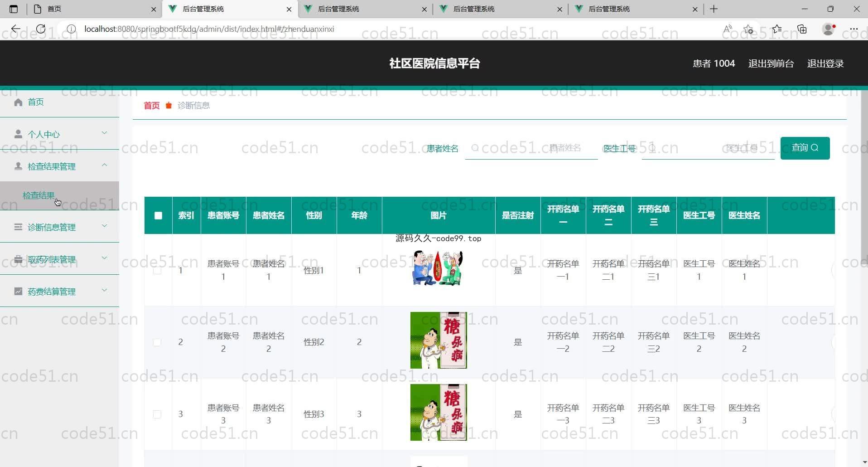The width and height of the screenshot is (868, 467).
Task: Switch to the 首页 browser tab
Action: [93, 9]
